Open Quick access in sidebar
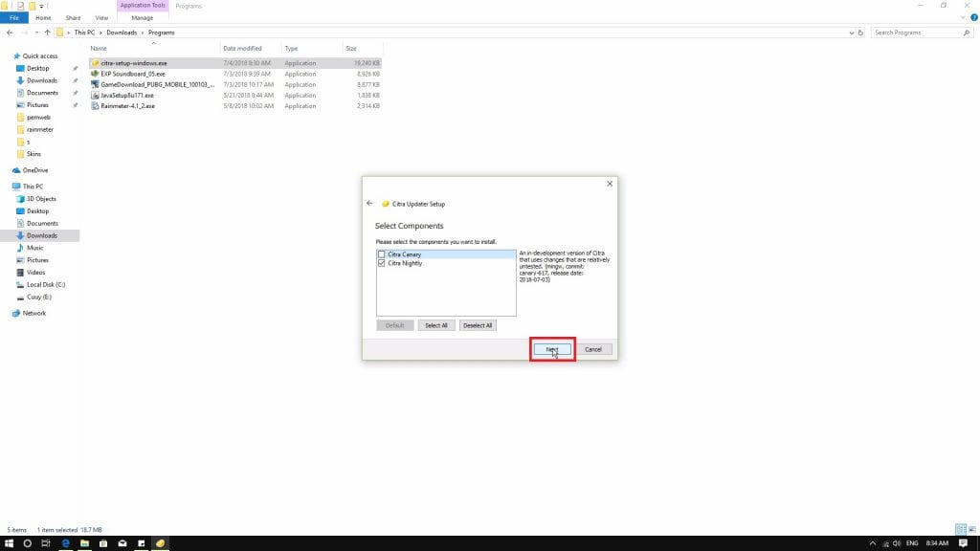The width and height of the screenshot is (980, 551). pyautogui.click(x=39, y=56)
